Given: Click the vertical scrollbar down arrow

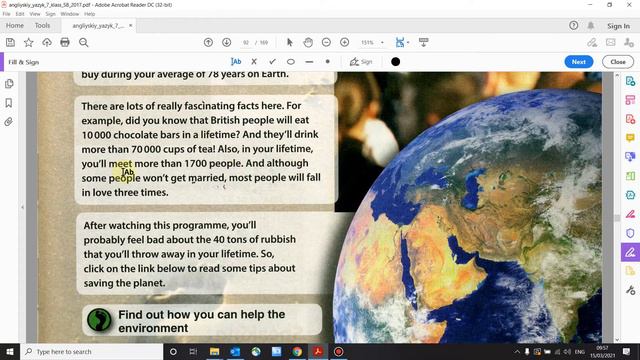Looking at the screenshot, I should (617, 340).
